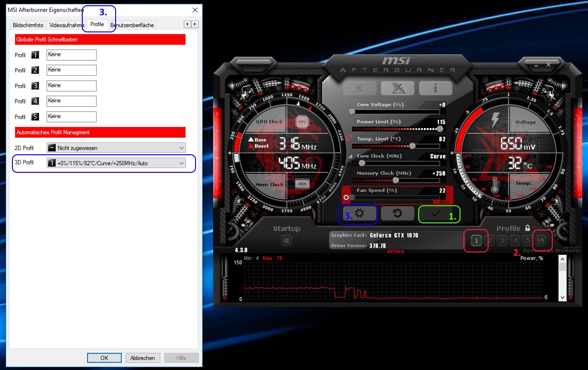Select profile slot 3 in Afterburner
Screen dimensions: 588x370
pos(502,240)
